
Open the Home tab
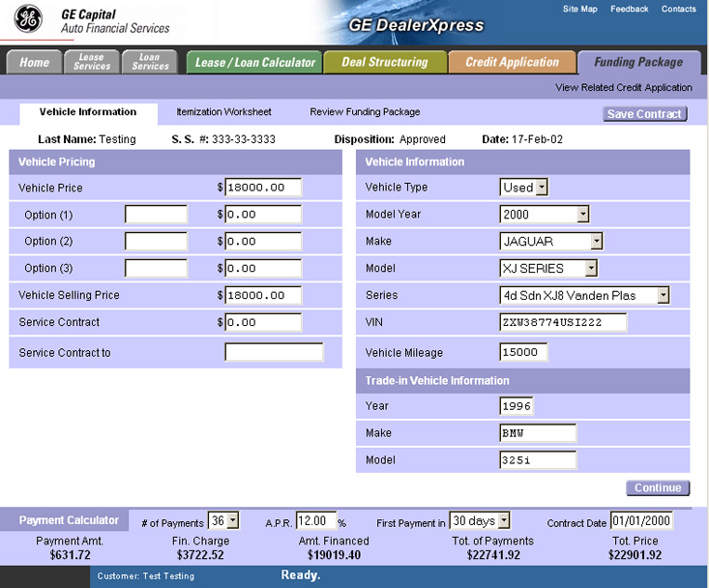35,62
